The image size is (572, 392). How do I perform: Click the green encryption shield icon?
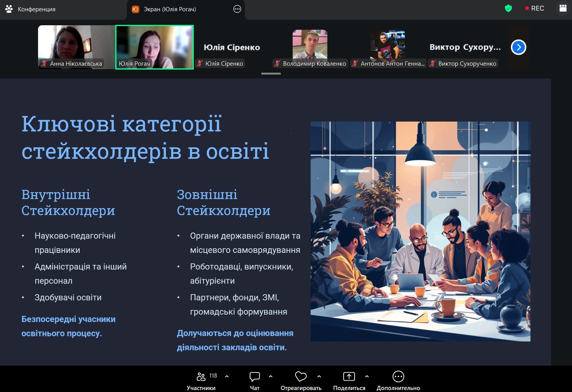(508, 9)
